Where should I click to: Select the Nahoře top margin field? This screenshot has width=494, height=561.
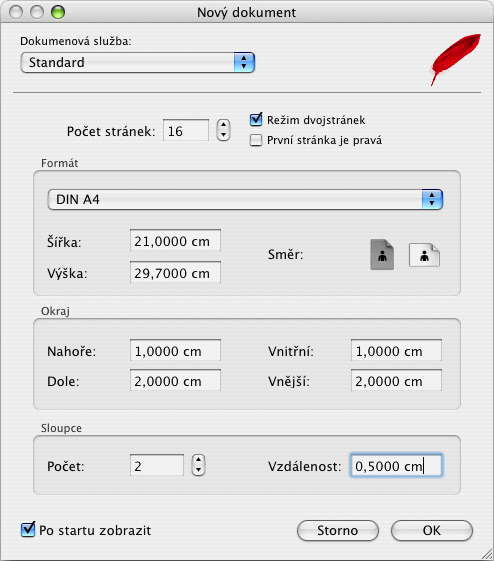point(175,350)
